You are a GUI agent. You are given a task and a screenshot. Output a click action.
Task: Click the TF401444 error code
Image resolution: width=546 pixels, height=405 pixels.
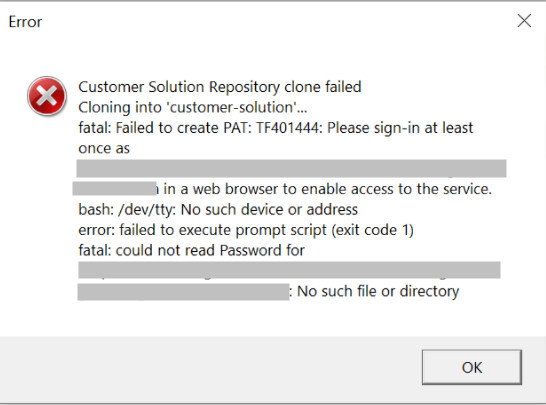289,128
